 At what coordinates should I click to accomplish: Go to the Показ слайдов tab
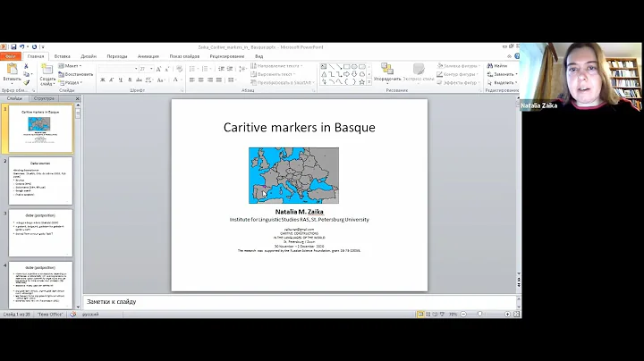click(x=184, y=56)
